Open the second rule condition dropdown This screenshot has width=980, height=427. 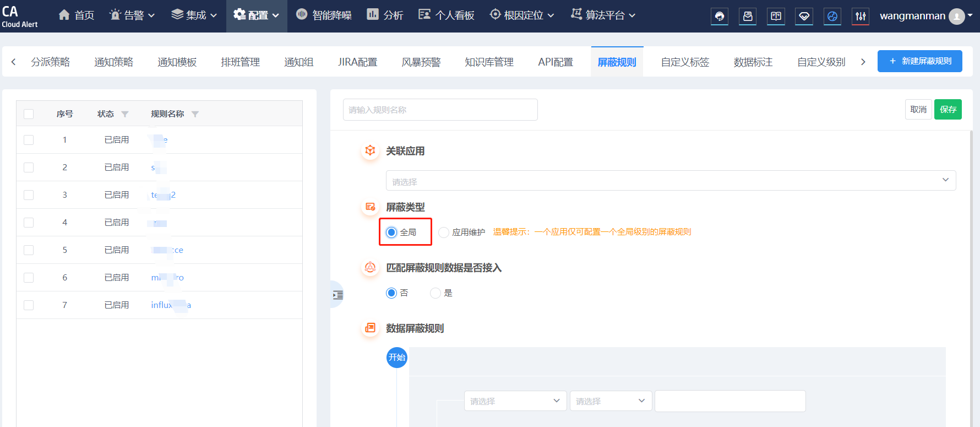click(x=611, y=401)
